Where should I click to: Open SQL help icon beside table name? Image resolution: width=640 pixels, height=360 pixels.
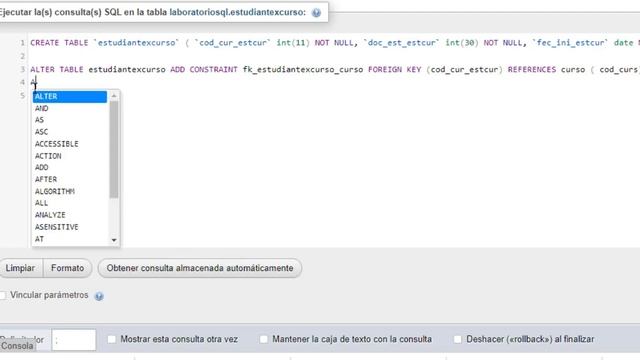316,13
